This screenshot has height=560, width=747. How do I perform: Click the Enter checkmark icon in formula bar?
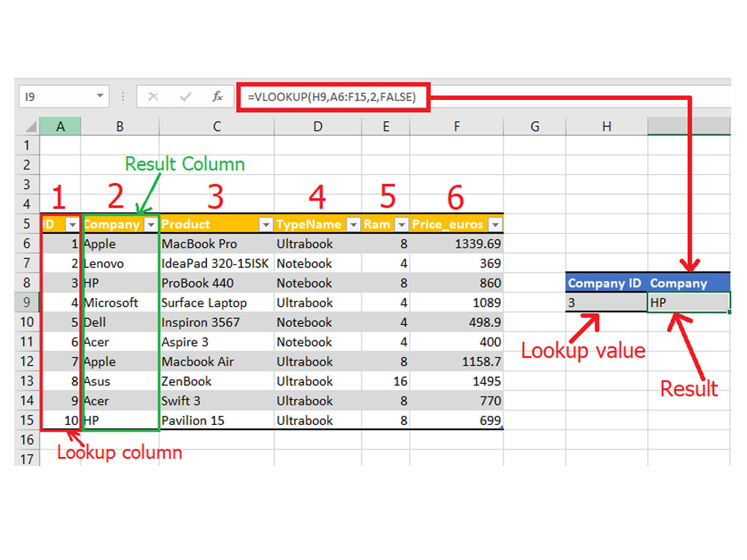click(187, 96)
